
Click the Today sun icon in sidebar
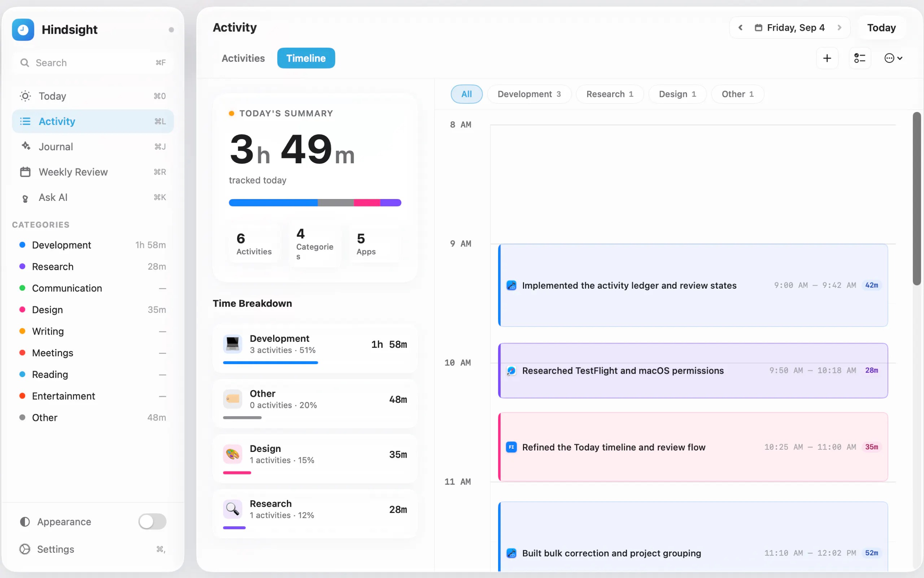tap(25, 96)
